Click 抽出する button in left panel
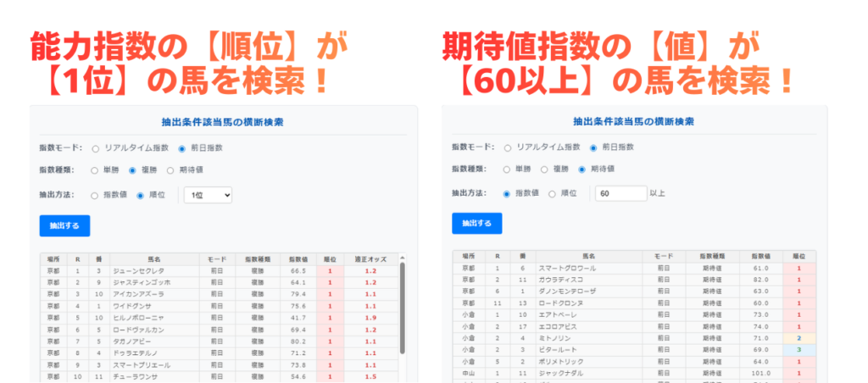The image size is (868, 383). coord(64,226)
